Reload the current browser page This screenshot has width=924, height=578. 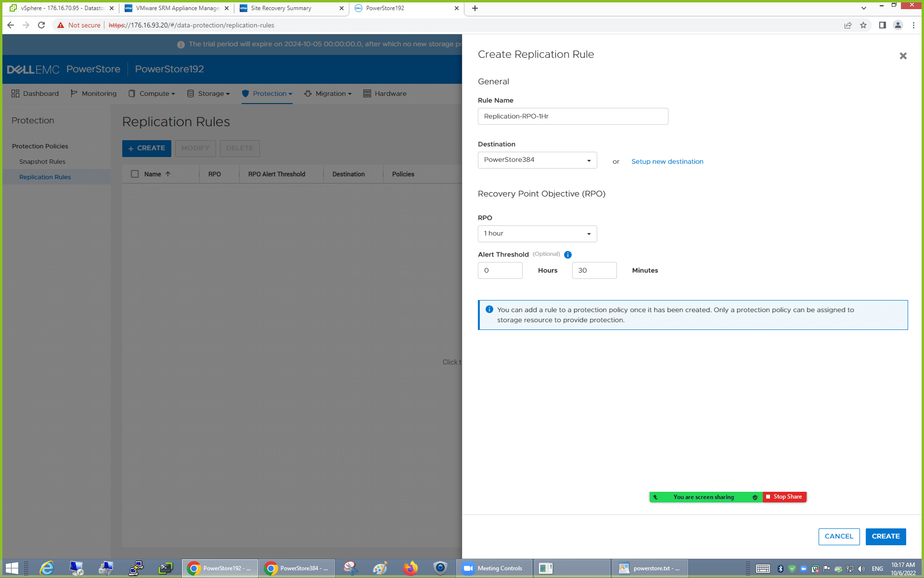[41, 25]
